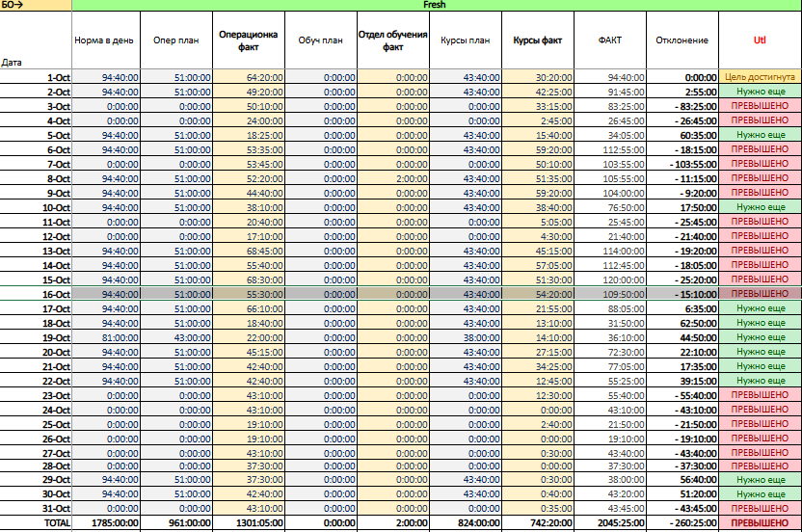Select the '62:50:00' deviation cell
This screenshot has width=802, height=532.
[x=682, y=323]
